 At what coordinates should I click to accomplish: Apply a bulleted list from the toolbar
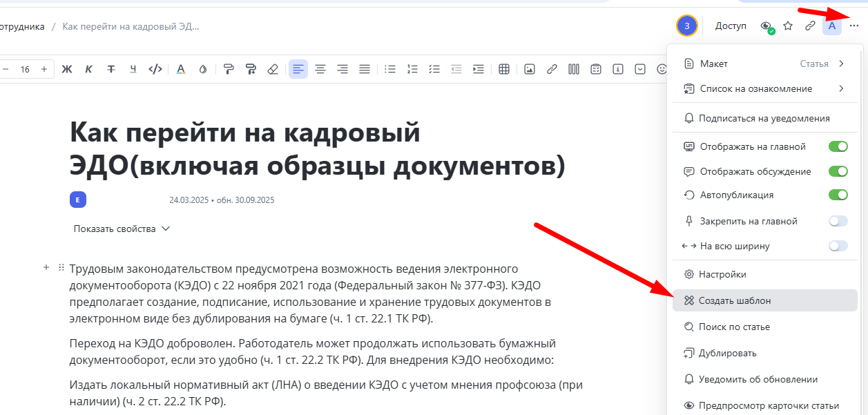389,68
